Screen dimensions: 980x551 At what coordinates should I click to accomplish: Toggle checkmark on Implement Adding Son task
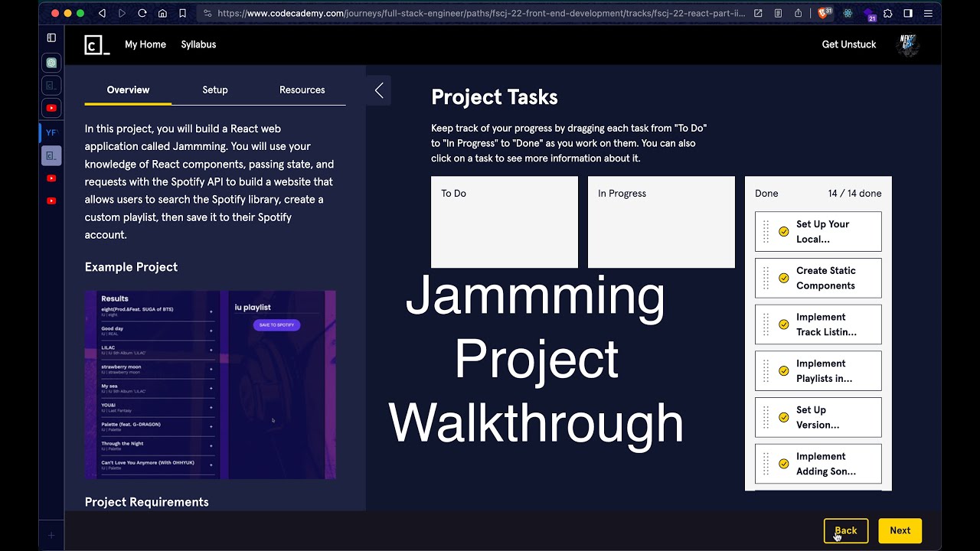[784, 464]
